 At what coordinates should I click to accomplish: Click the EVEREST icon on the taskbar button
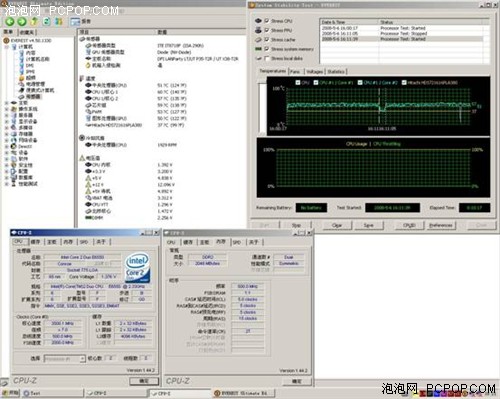217,393
